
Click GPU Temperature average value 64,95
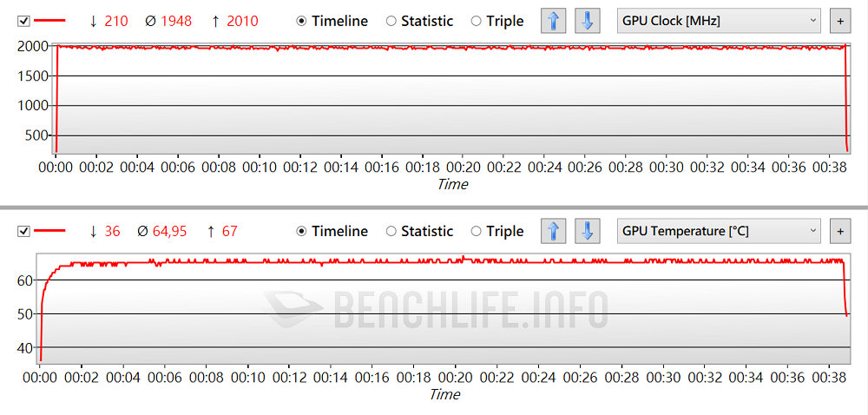click(x=169, y=231)
